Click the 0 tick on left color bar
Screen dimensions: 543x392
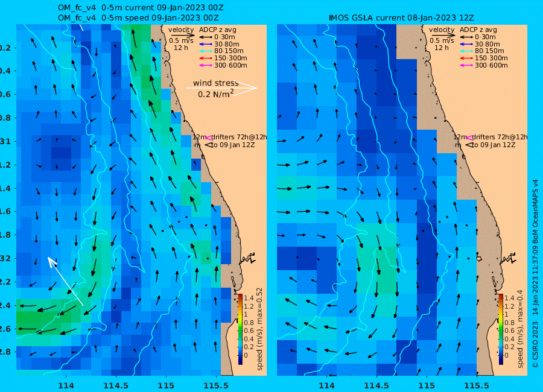pyautogui.click(x=246, y=355)
